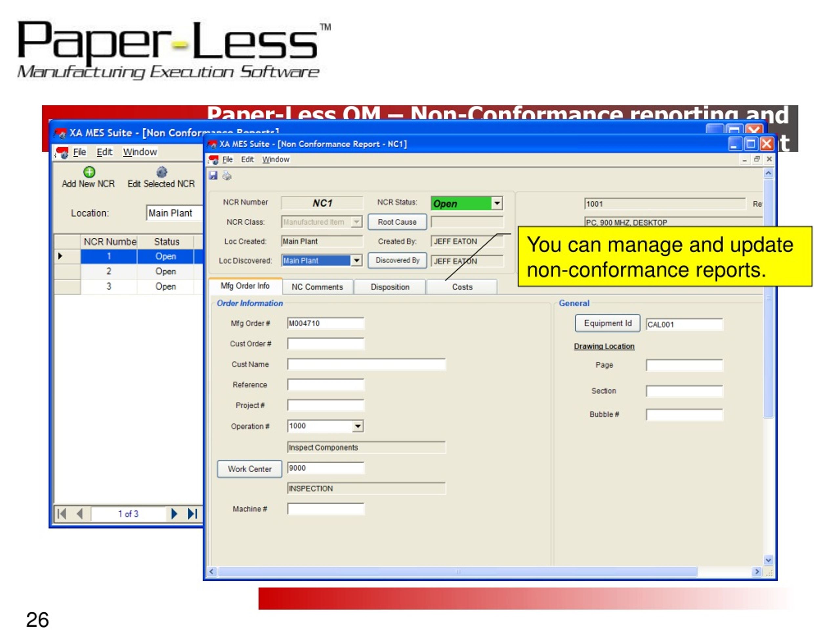The image size is (840, 630).
Task: Open the Loc Discovered dropdown
Action: pos(357,261)
